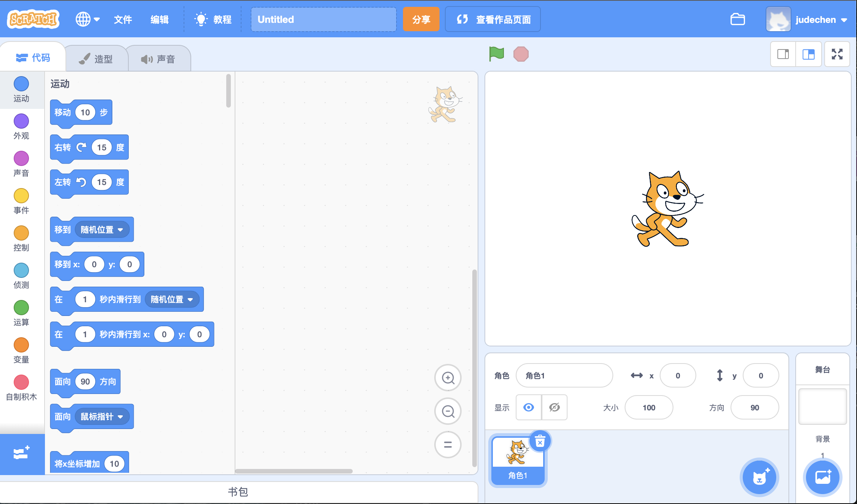Click the green flag to run

click(x=497, y=54)
